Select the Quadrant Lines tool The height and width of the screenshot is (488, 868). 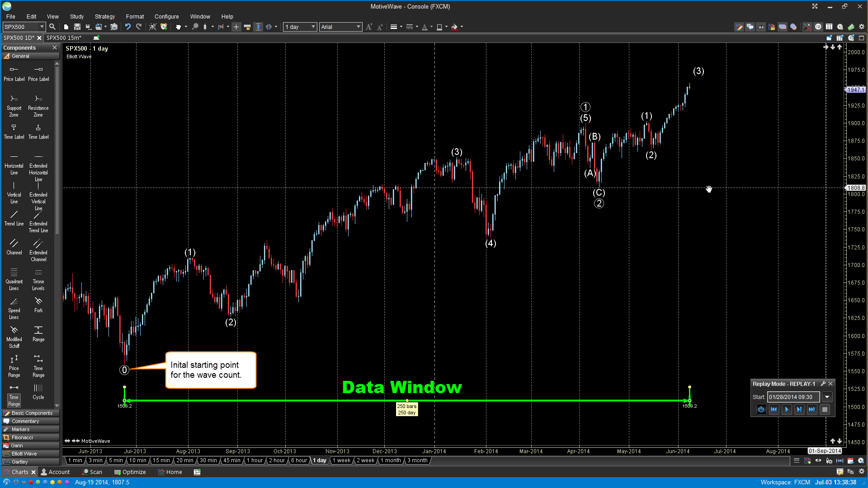coord(14,279)
